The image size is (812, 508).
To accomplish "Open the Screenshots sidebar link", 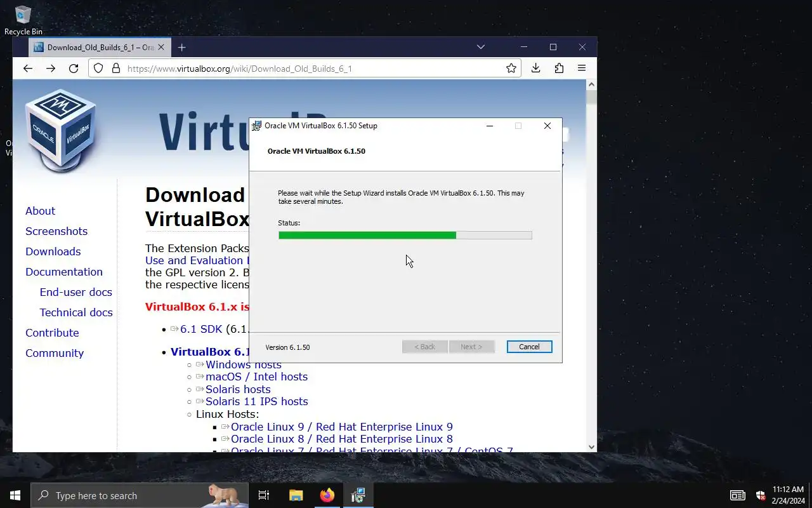I will (x=56, y=231).
